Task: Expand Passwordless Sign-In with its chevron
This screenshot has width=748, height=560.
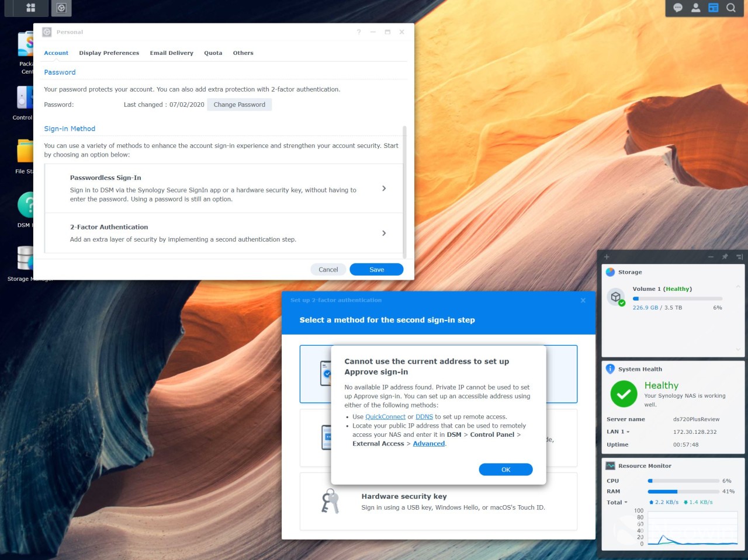Action: [x=384, y=188]
